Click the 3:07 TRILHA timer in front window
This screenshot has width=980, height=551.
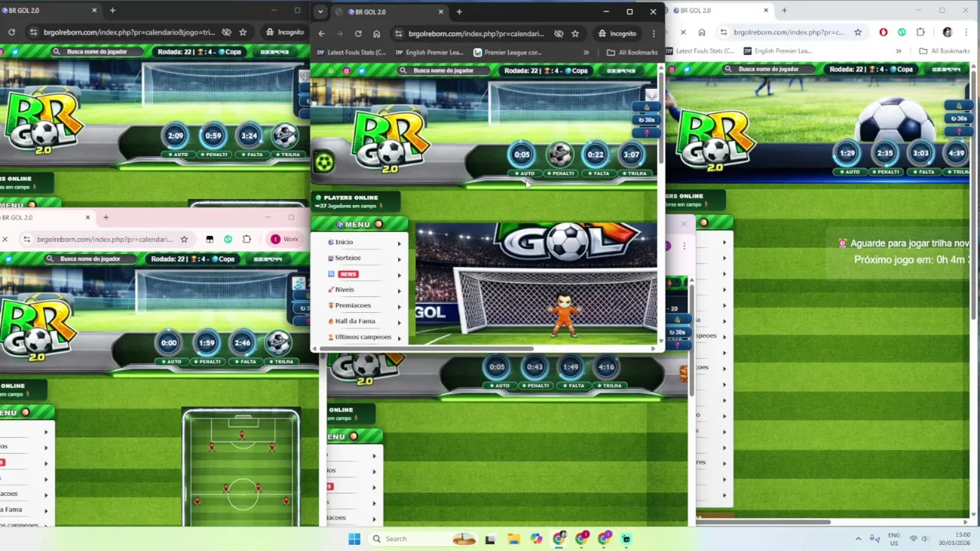coord(632,155)
